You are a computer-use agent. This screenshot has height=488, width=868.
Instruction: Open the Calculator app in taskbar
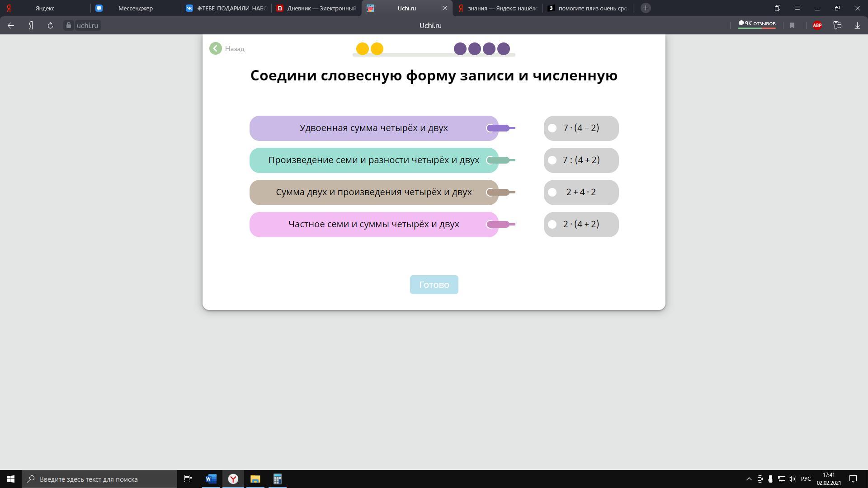coord(277,479)
